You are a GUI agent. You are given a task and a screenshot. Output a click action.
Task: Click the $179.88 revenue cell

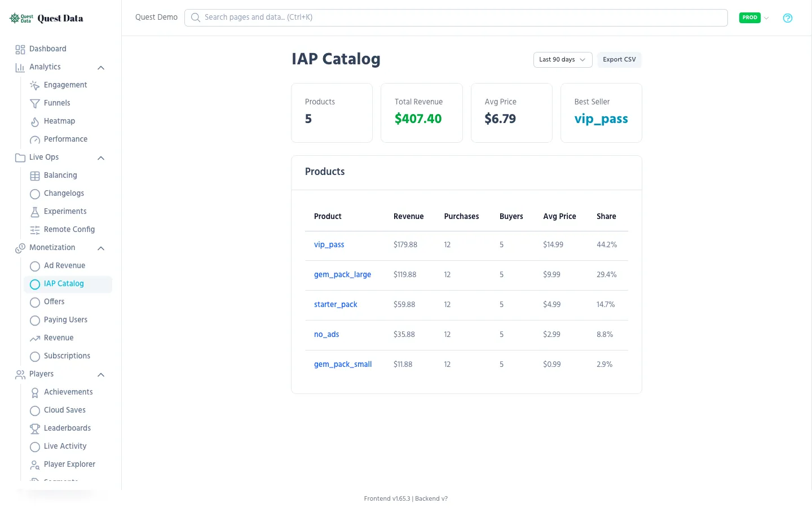coord(405,245)
